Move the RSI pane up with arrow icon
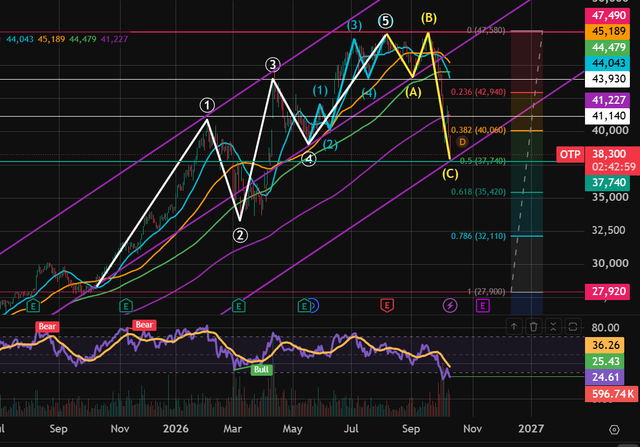Viewport: 640px width, 447px height. (x=514, y=327)
